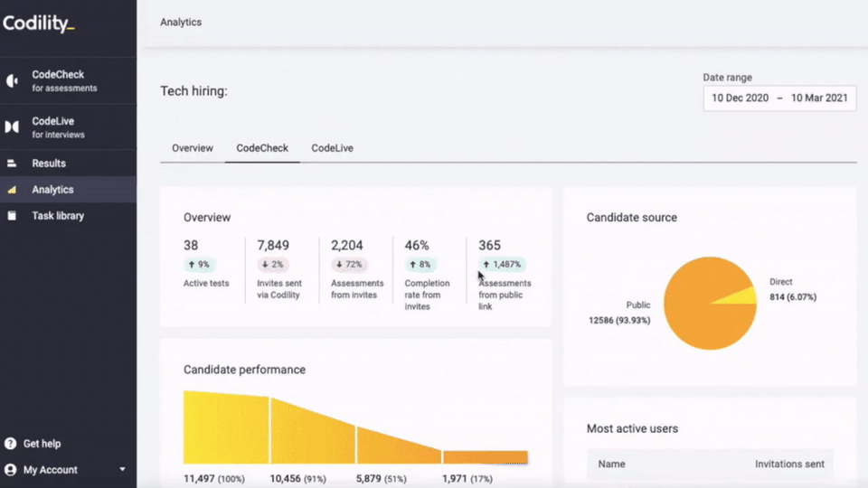
Task: Click the 1,971 (17%) funnel label
Action: point(467,479)
